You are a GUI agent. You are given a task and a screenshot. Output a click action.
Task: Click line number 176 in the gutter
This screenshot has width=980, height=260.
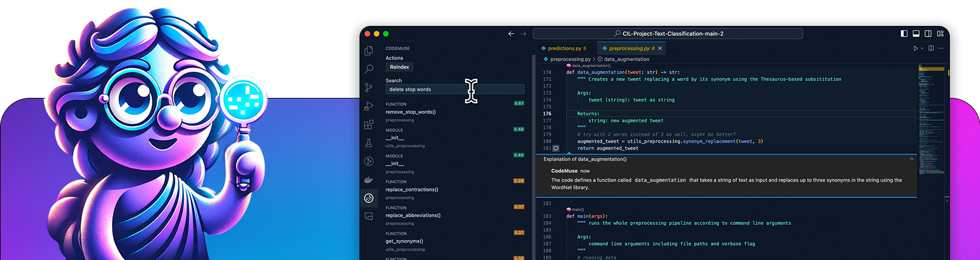[547, 114]
